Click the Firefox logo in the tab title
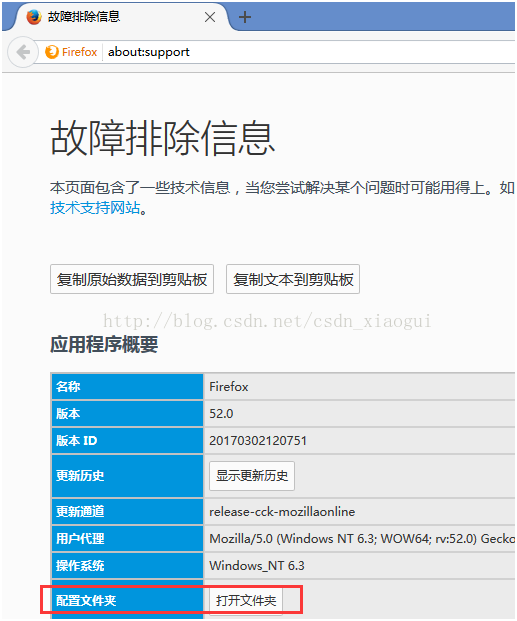Image resolution: width=517 pixels, height=621 pixels. click(34, 17)
